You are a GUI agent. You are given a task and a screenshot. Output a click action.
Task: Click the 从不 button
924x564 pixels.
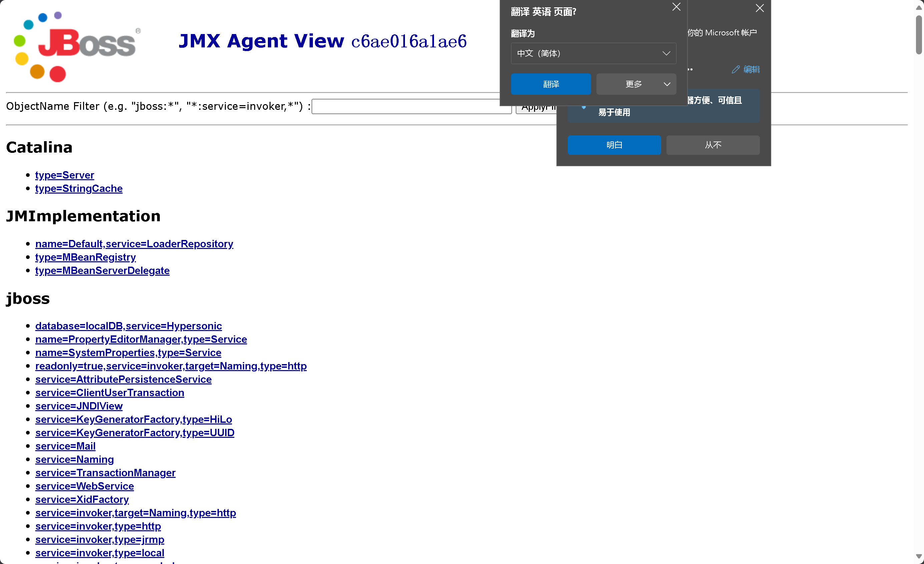coord(713,145)
